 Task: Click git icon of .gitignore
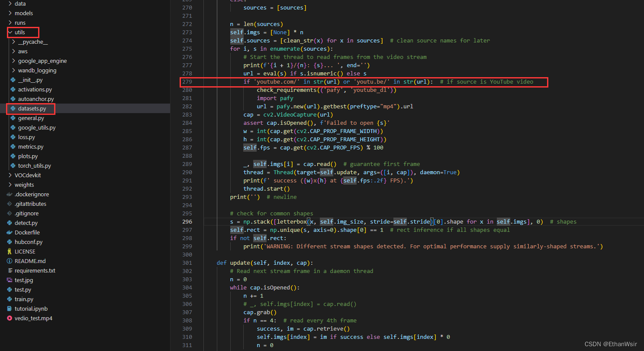click(x=10, y=213)
